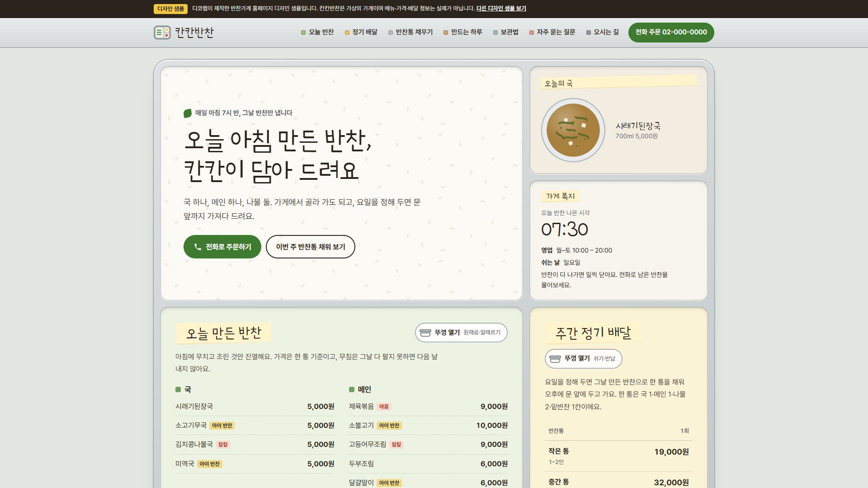868x488 pixels.
Task: Follow the 다른 디자인 샘플 보기 link
Action: [x=501, y=9]
